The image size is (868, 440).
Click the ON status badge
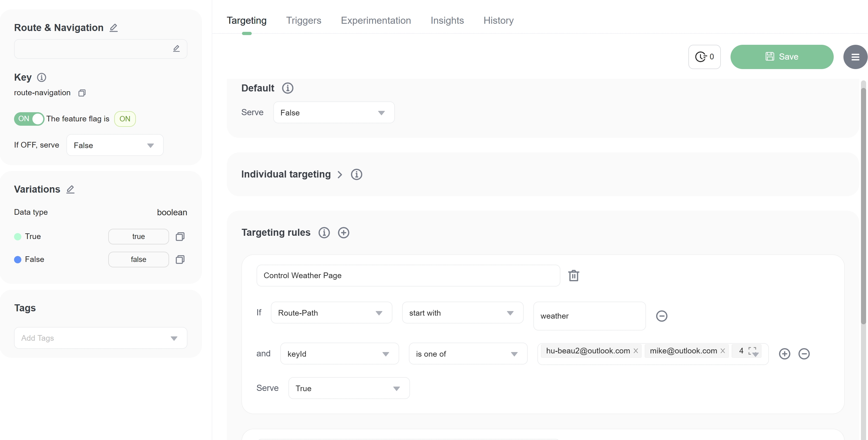click(125, 119)
